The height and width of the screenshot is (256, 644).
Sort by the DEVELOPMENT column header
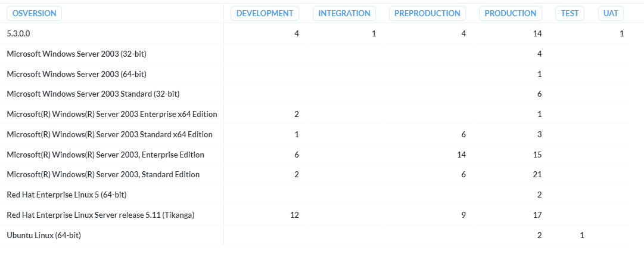(265, 13)
